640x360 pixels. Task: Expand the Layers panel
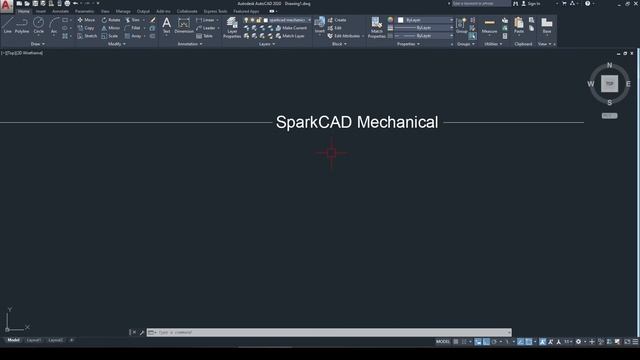[x=267, y=44]
